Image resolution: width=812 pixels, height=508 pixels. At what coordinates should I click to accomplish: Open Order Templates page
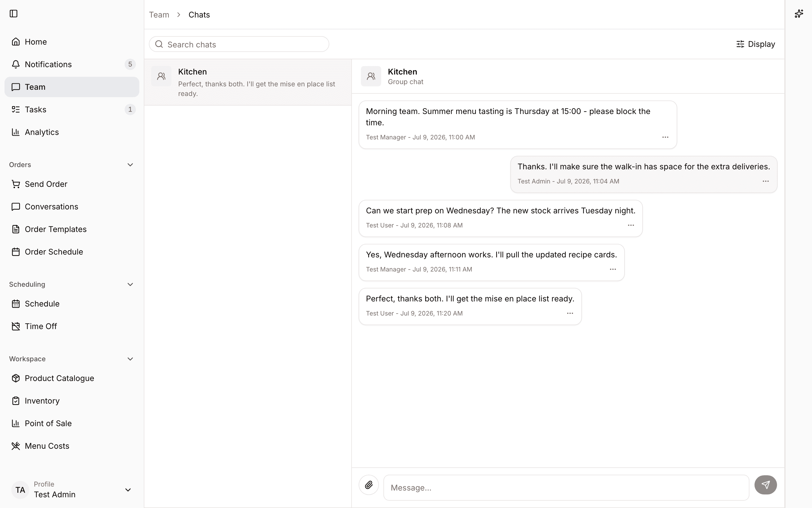click(x=72, y=229)
